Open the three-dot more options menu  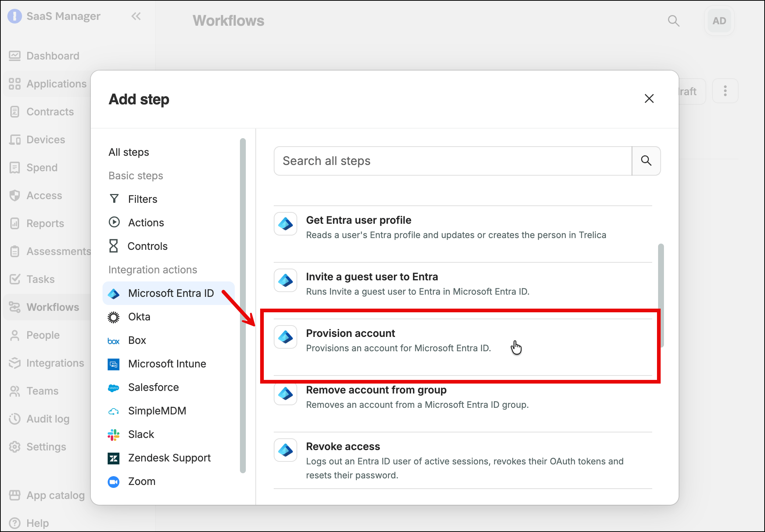tap(725, 91)
